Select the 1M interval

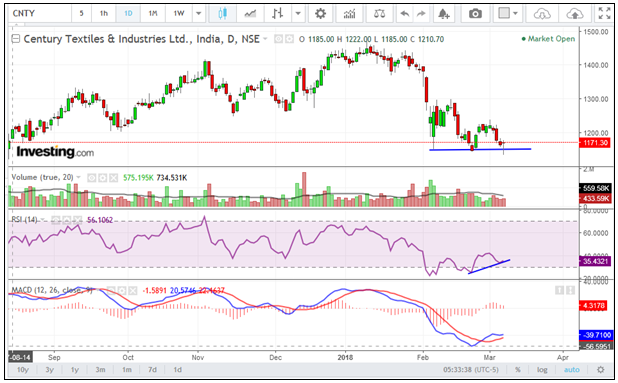coord(153,13)
